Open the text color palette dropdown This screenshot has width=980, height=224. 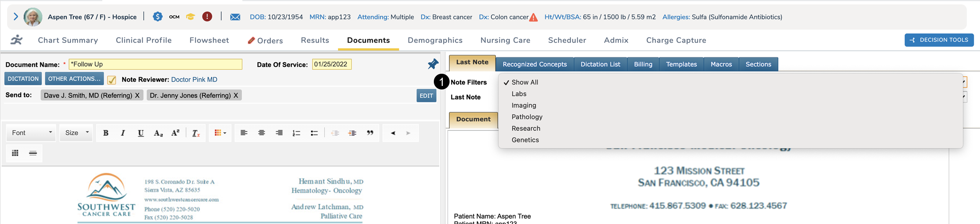point(220,133)
